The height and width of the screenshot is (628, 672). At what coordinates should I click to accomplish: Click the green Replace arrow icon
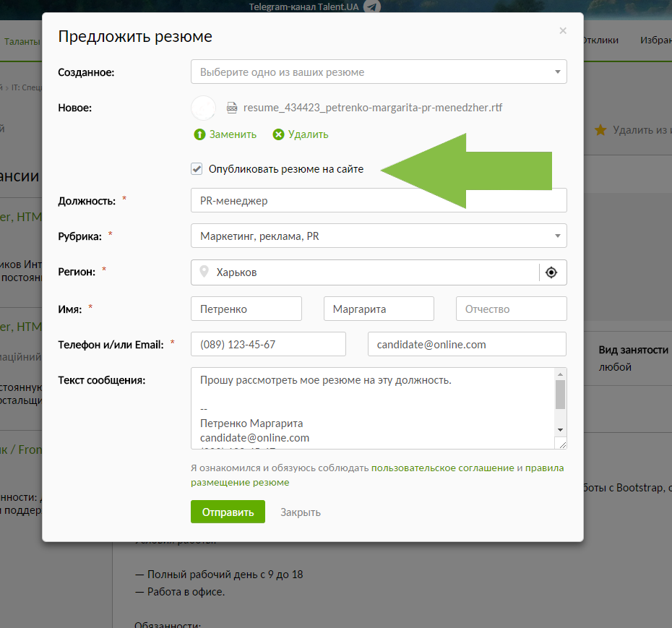tap(199, 134)
